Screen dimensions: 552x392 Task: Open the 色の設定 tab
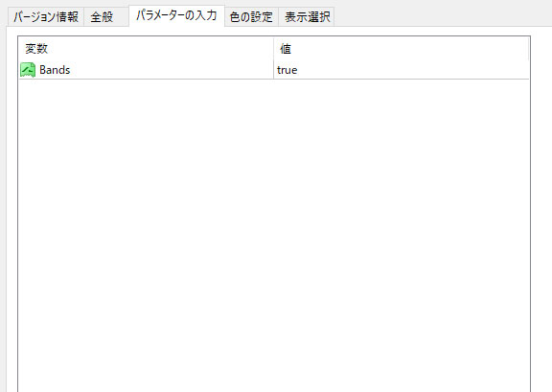click(x=251, y=17)
